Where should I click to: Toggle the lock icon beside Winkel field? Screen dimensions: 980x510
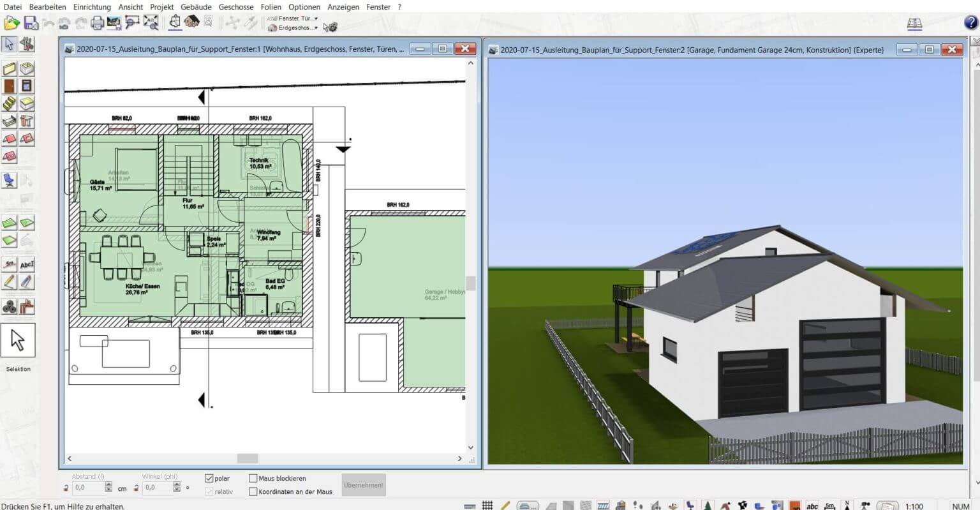137,488
